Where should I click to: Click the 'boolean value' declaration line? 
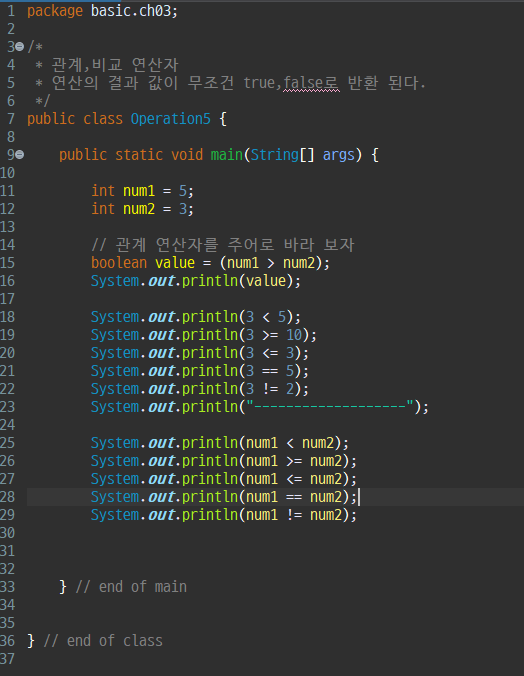pos(210,263)
